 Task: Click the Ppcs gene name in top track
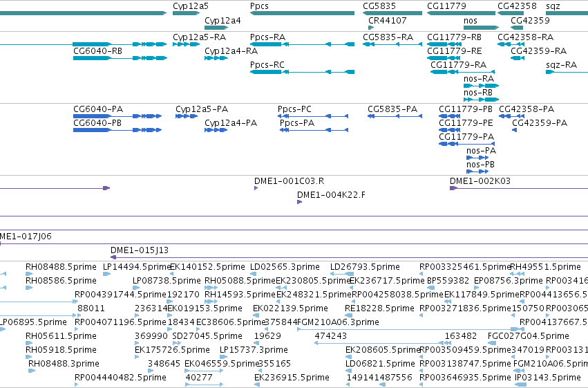click(x=260, y=6)
